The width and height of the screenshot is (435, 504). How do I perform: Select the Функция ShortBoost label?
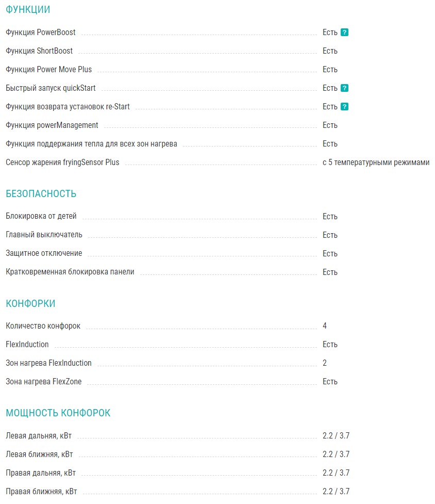[x=39, y=51]
